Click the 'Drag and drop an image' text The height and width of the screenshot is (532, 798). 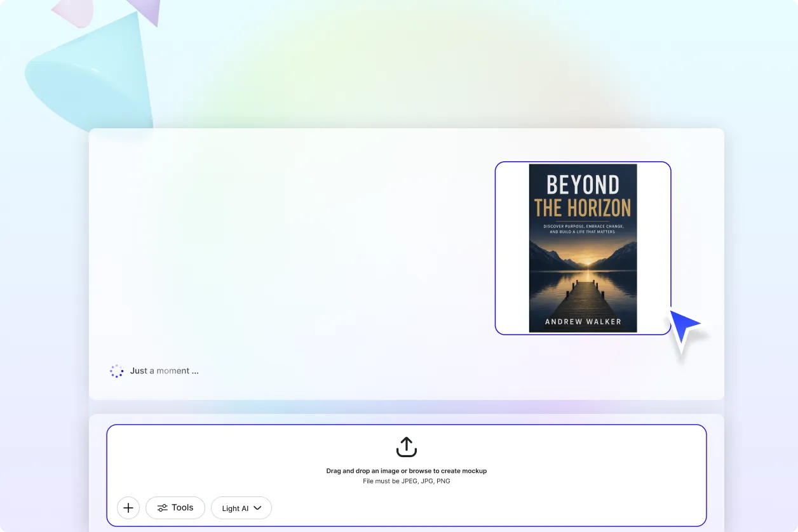(406, 471)
